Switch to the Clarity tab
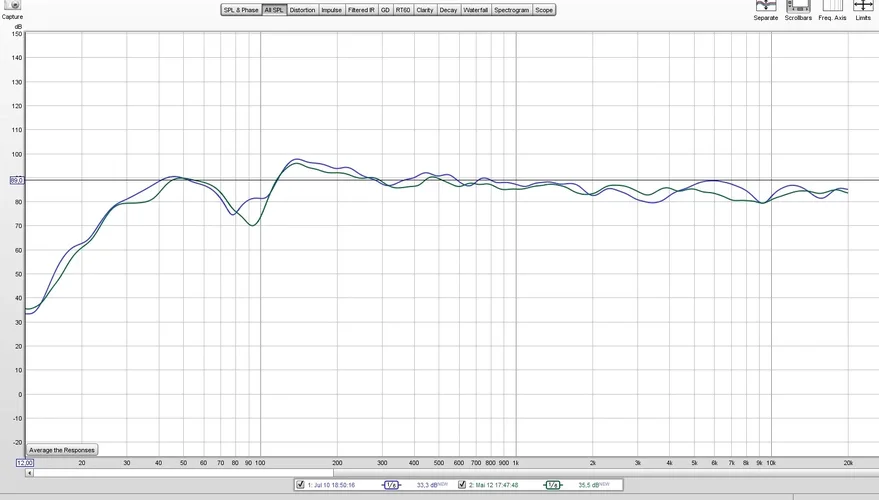 pyautogui.click(x=425, y=10)
